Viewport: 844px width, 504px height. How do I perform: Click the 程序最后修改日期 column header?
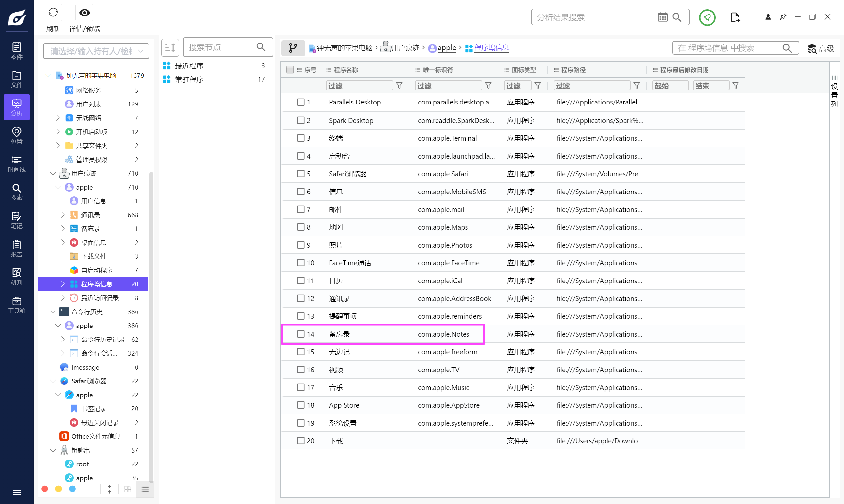pyautogui.click(x=684, y=70)
